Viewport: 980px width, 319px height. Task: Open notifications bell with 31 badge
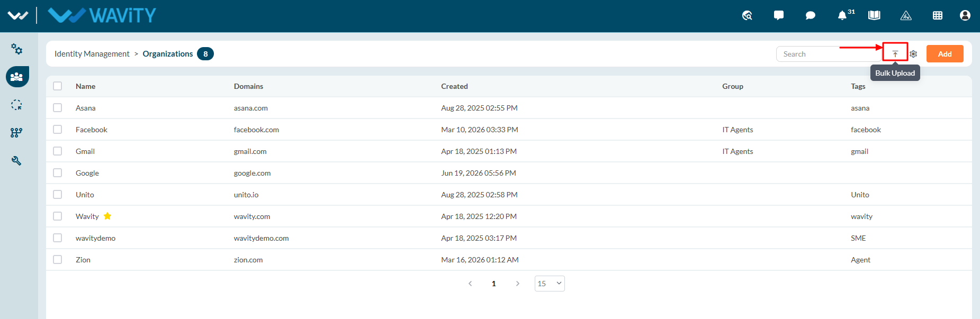click(842, 15)
